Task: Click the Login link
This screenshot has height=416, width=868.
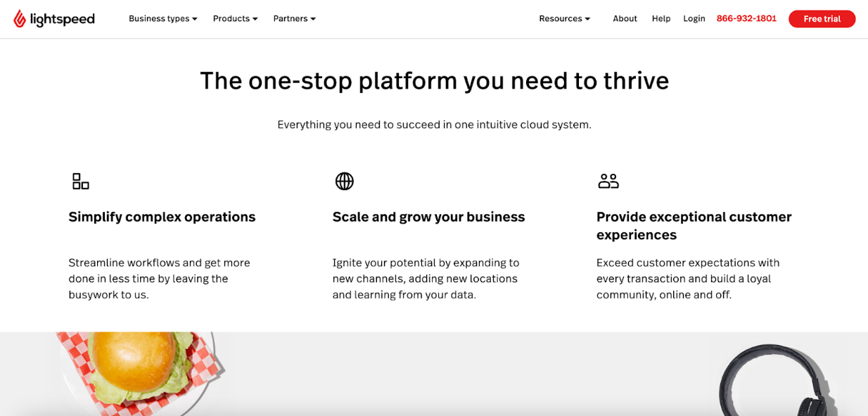Action: (x=694, y=19)
